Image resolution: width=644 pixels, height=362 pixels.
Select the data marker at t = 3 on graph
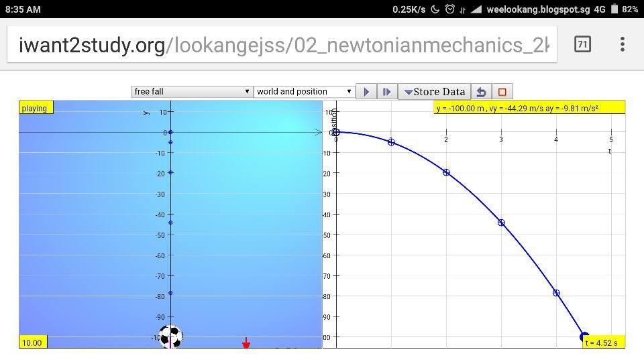[x=501, y=223]
